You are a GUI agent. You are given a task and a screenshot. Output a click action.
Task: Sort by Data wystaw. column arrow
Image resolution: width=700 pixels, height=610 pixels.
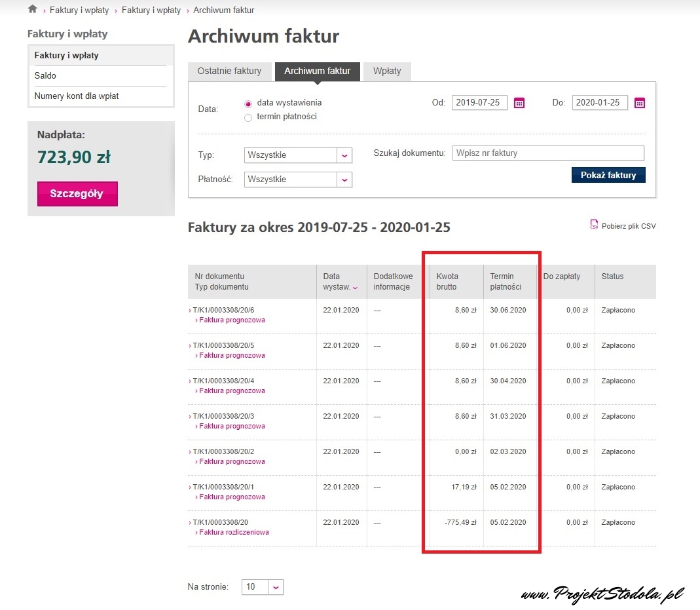[356, 288]
